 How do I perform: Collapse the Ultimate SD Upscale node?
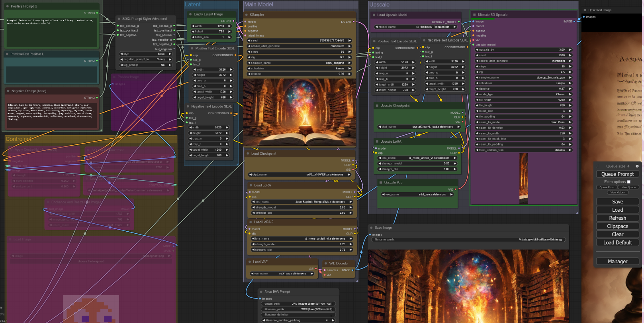pyautogui.click(x=474, y=15)
